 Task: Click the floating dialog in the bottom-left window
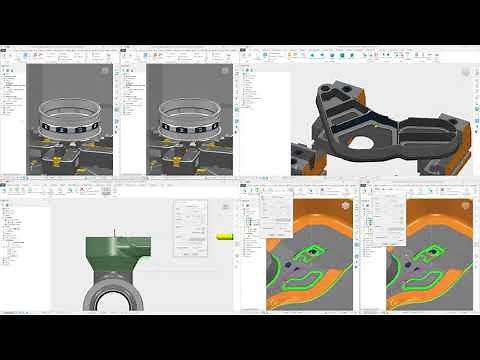pos(190,228)
